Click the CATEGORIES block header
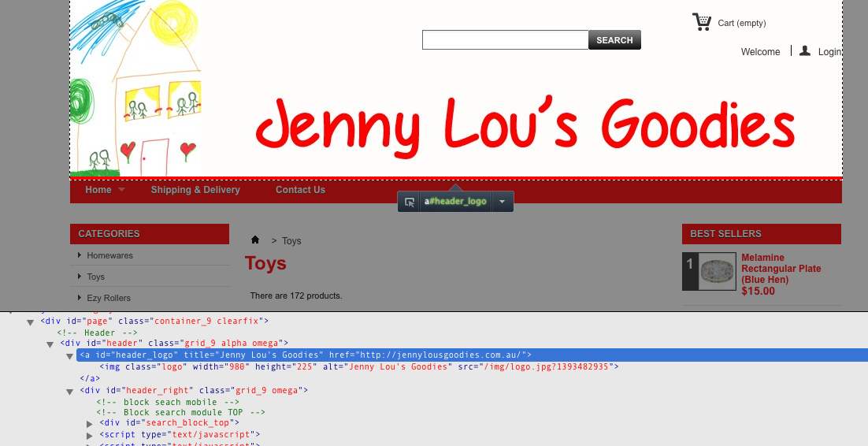The height and width of the screenshot is (446, 868). [150, 234]
